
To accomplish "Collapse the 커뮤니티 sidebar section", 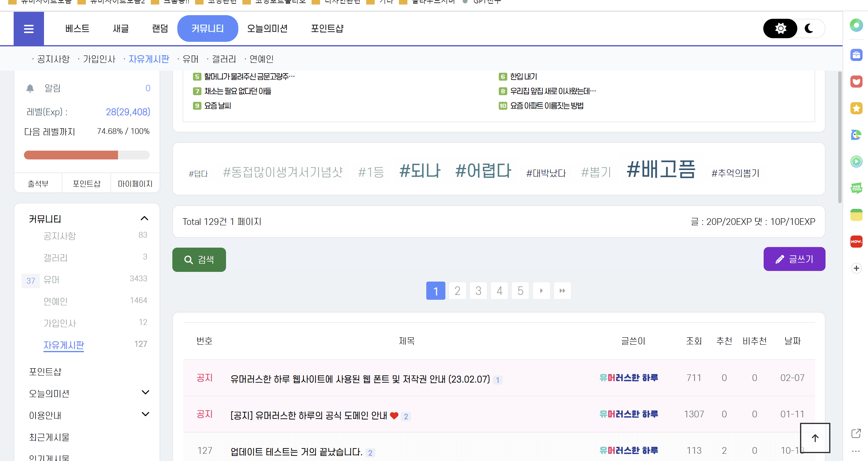I will [x=144, y=219].
